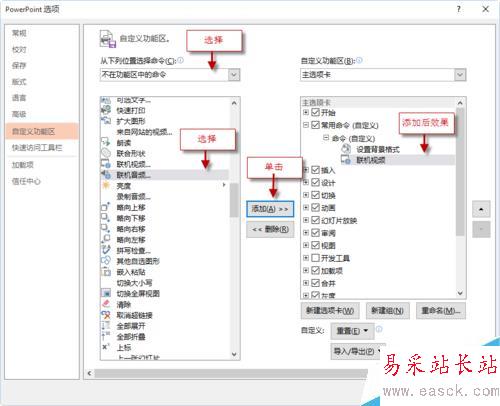Select the 略向下移 nudge icon

click(106, 218)
